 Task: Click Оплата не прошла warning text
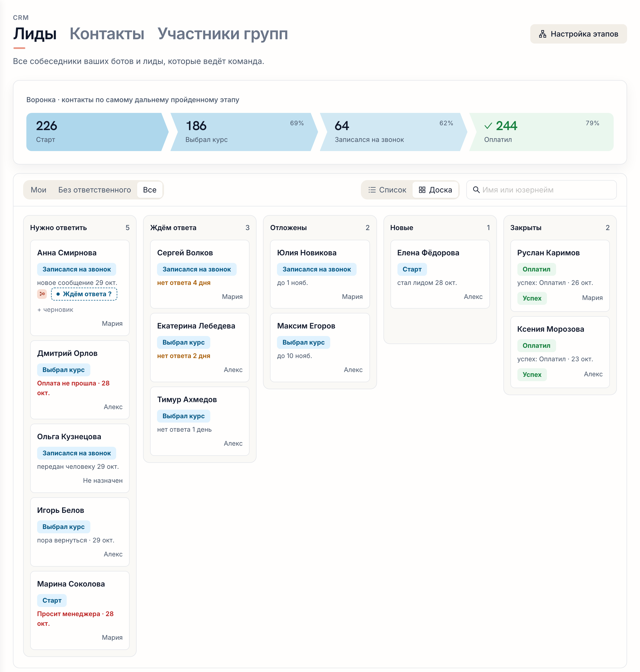pos(73,388)
